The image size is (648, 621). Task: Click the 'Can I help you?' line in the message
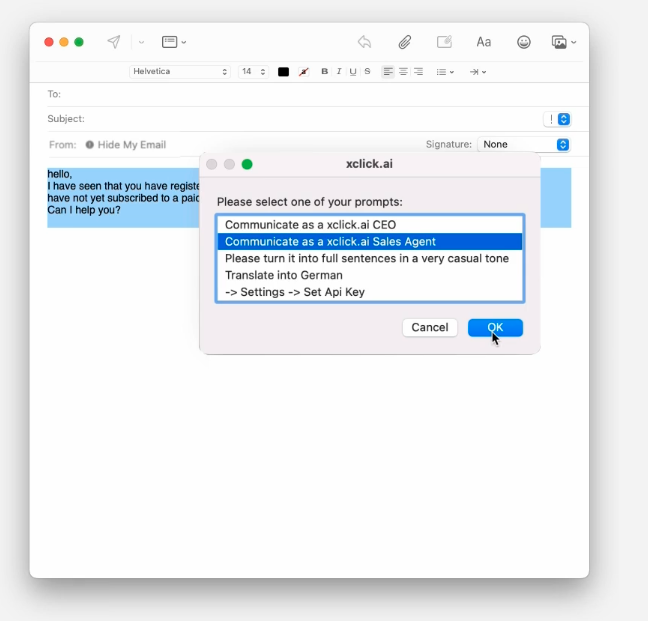tap(84, 210)
